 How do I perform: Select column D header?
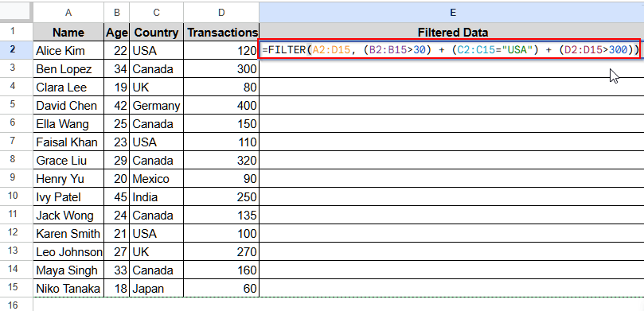(221, 13)
